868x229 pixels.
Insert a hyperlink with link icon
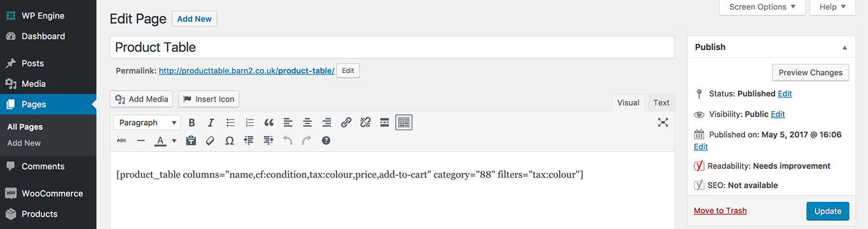pos(346,122)
